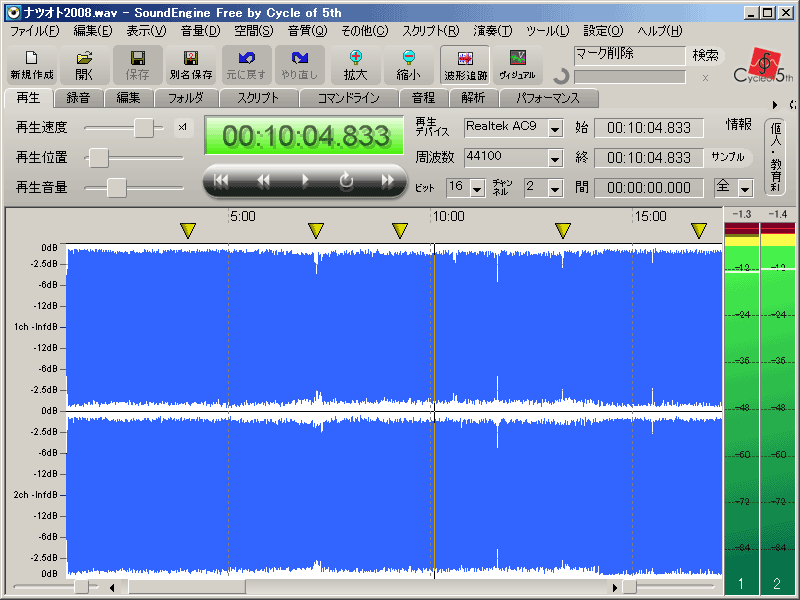This screenshot has width=800, height=600.
Task: Open the ファイル(F) menu
Action: tap(35, 31)
